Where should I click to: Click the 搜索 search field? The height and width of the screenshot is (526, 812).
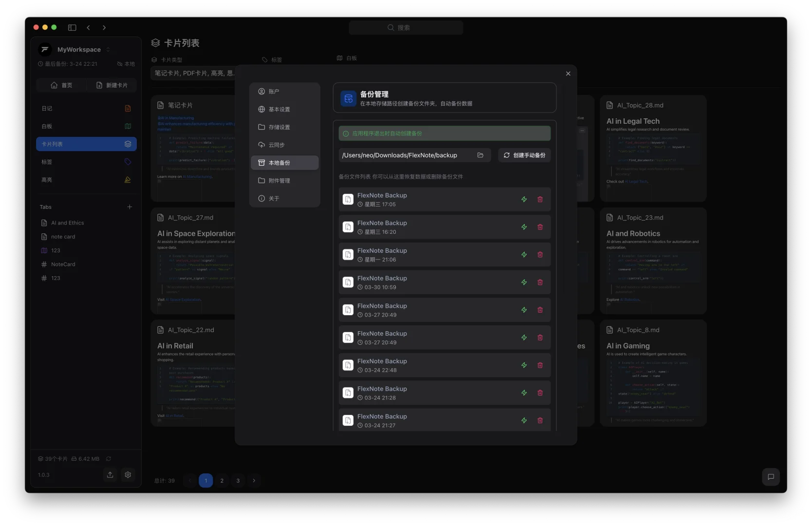click(406, 28)
